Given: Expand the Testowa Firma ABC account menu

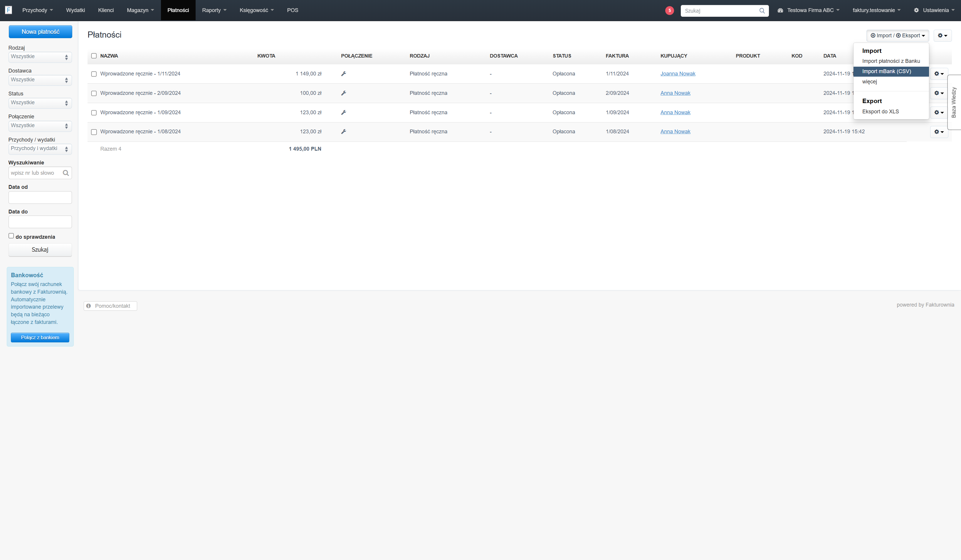Looking at the screenshot, I should point(809,10).
